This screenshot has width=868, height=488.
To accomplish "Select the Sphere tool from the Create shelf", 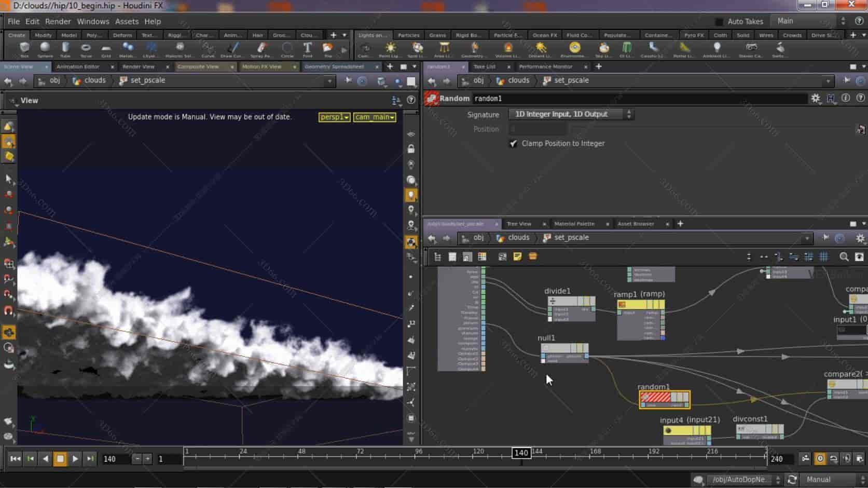I will click(x=45, y=50).
